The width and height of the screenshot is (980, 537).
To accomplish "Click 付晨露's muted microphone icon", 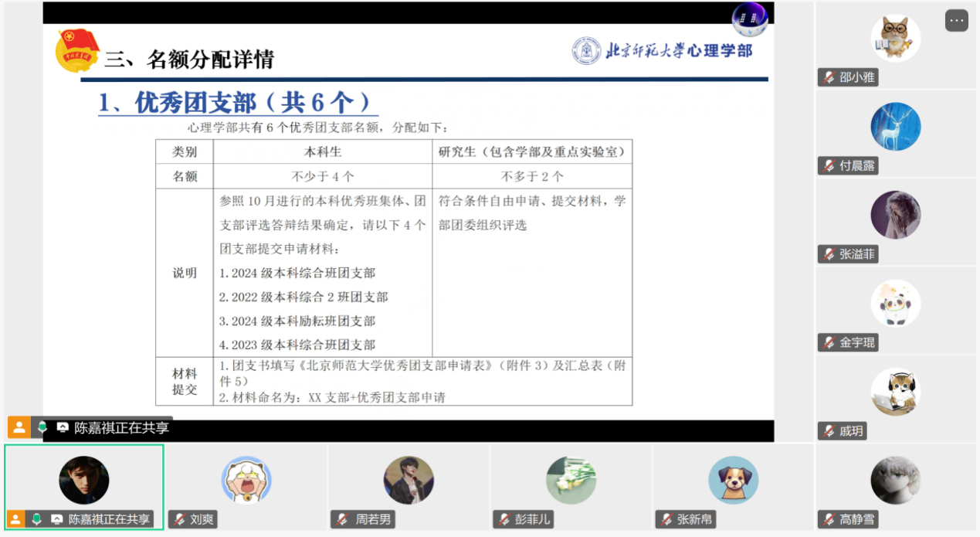I will 829,166.
